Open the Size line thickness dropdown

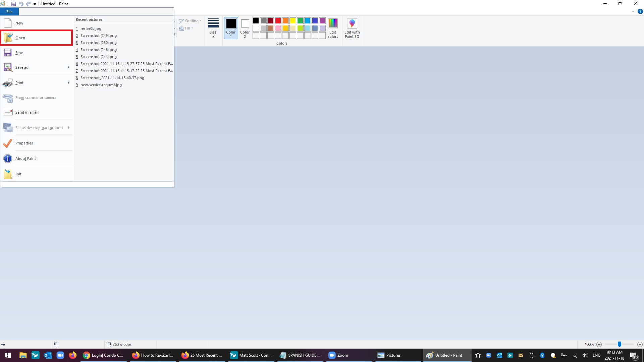[x=213, y=28]
